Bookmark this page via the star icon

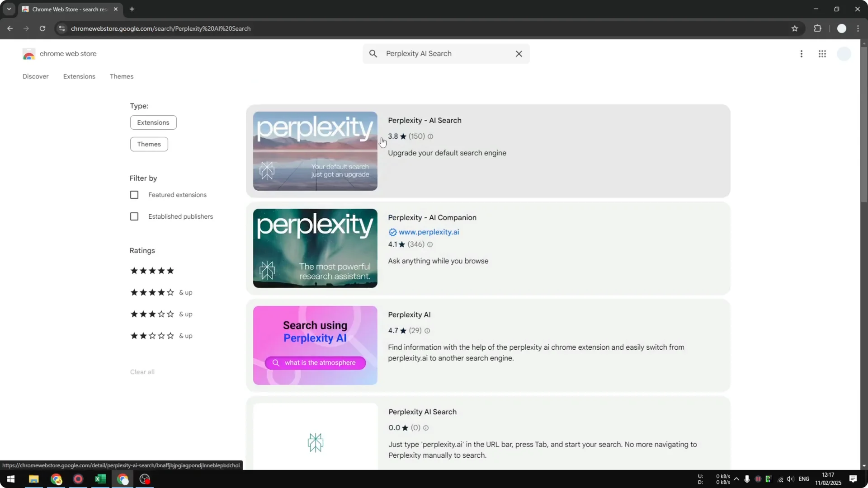[x=795, y=28]
